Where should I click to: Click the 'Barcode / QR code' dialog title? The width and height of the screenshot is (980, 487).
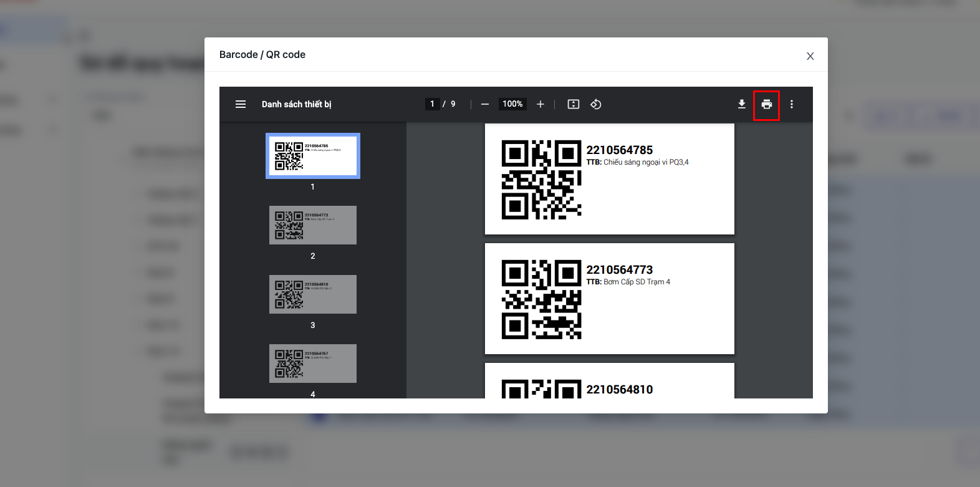[262, 55]
